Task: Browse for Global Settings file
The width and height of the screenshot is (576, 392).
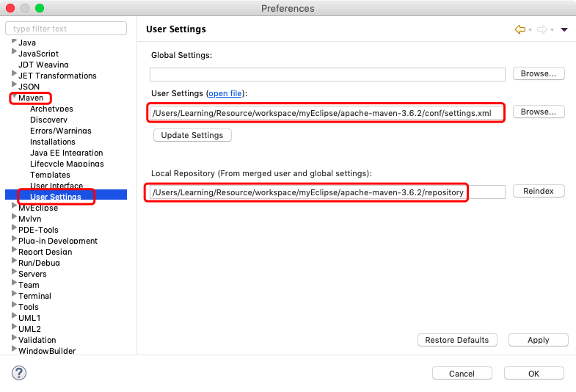Action: pos(539,73)
